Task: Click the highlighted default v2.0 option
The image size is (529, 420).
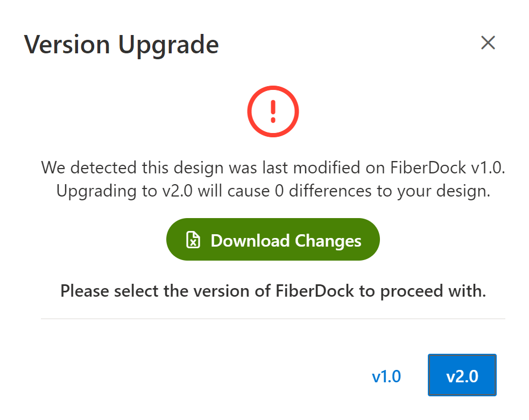Action: pyautogui.click(x=462, y=375)
